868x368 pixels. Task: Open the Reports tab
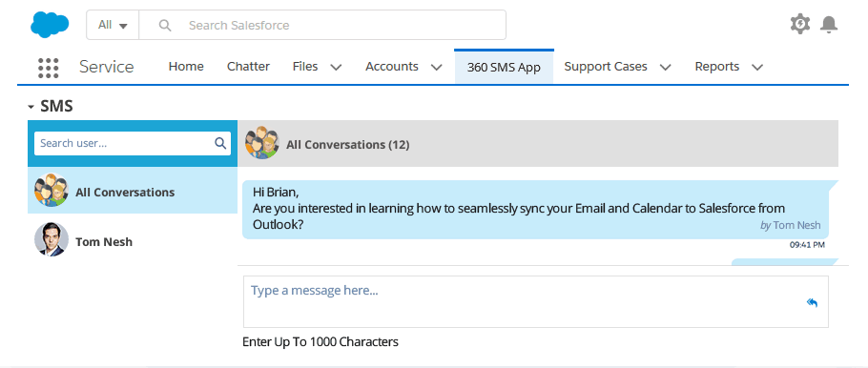[717, 67]
